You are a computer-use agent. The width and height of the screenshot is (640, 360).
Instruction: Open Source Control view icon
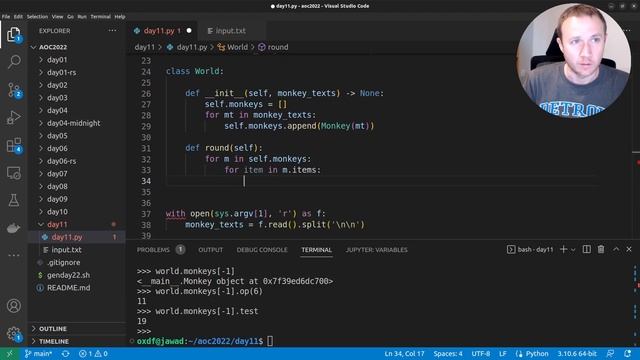point(13,90)
